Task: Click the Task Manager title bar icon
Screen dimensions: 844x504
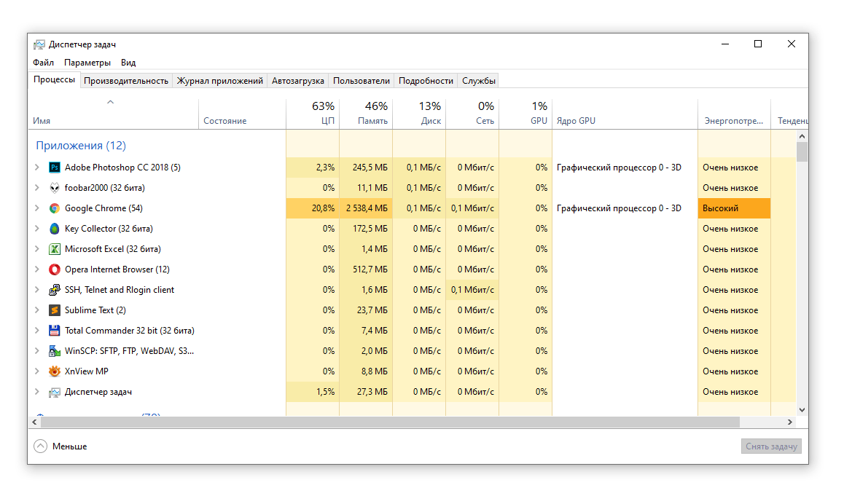Action: (39, 44)
